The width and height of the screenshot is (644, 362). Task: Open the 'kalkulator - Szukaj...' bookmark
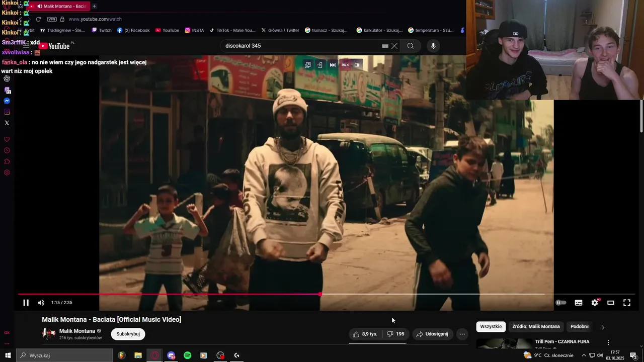click(x=380, y=30)
